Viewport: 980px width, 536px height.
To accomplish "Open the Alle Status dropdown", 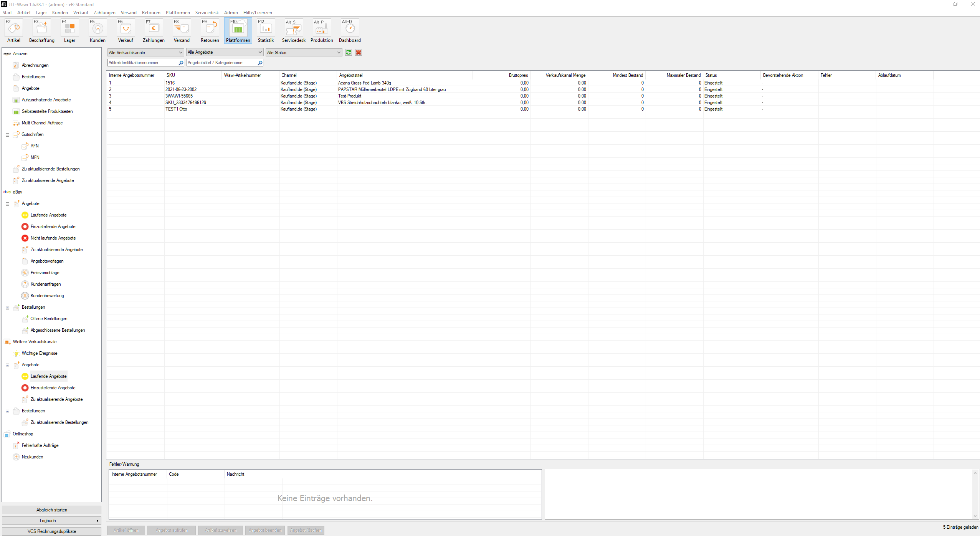I will click(304, 52).
